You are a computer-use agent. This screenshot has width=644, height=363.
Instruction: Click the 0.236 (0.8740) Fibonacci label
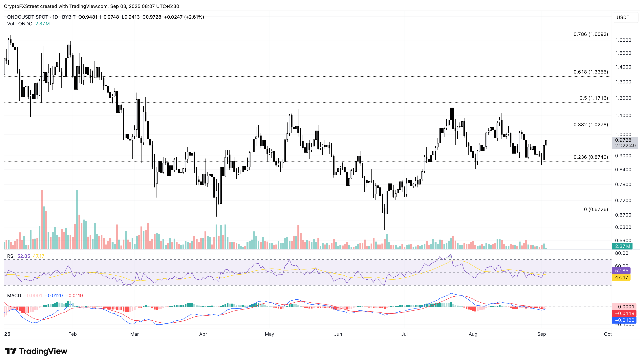click(x=590, y=157)
